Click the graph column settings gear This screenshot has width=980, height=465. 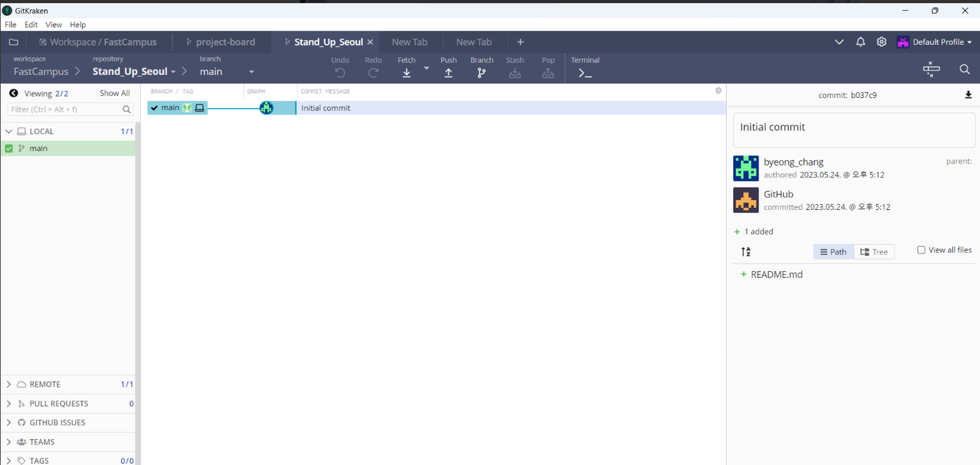[x=718, y=91]
